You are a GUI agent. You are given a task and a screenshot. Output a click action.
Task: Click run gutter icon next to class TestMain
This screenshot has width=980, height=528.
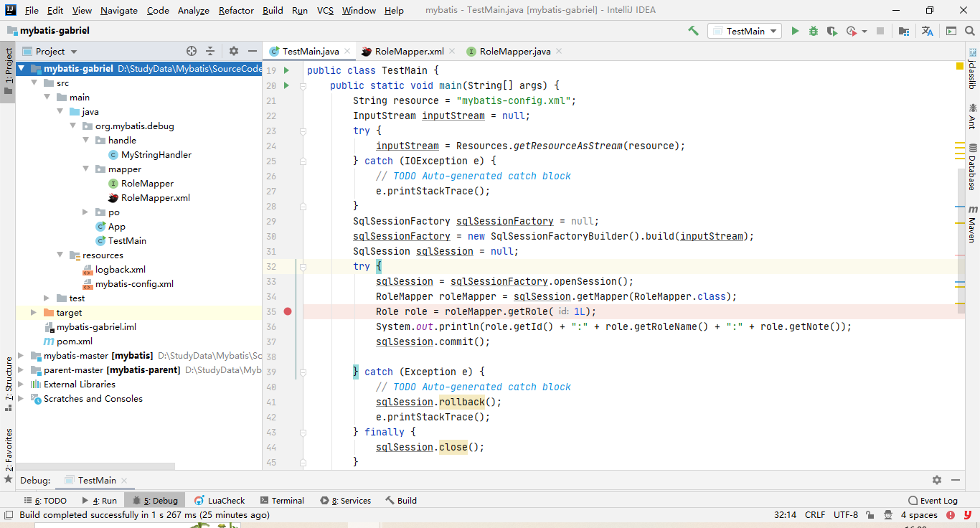pos(286,70)
